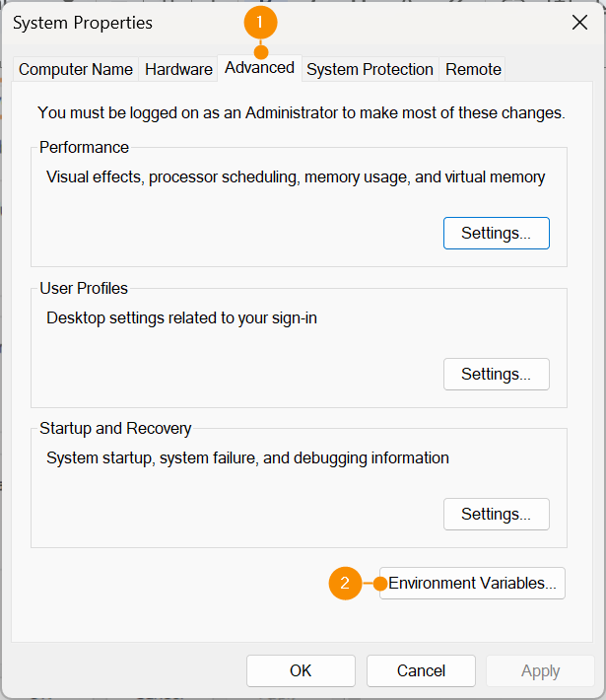Confirm with the OK button

pyautogui.click(x=301, y=670)
